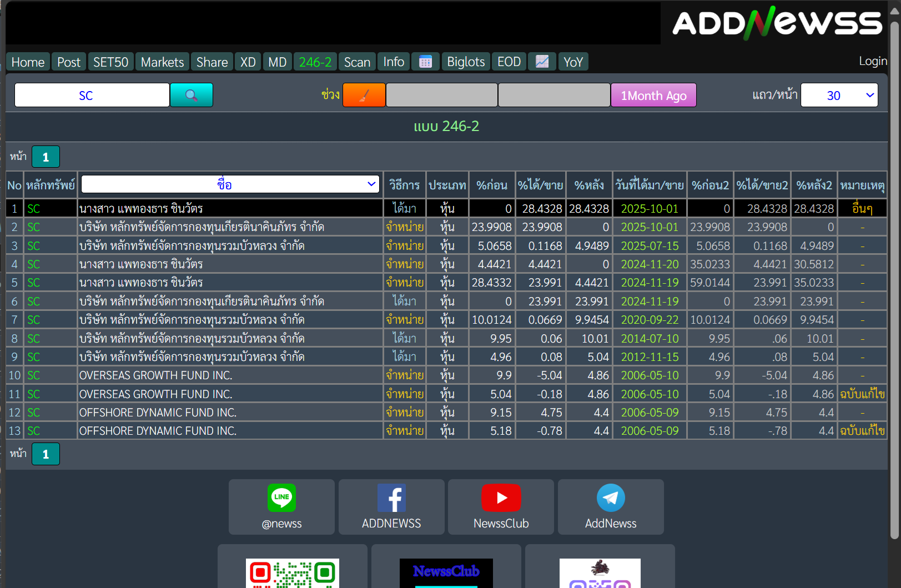Click the orange broom clear button
Viewport: 901px width, 588px height.
point(364,95)
